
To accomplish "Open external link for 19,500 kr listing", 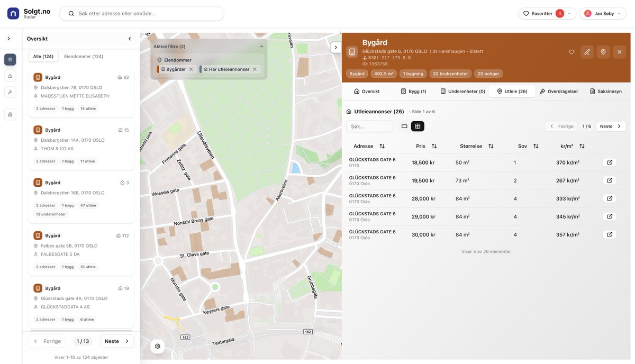I will tap(610, 180).
